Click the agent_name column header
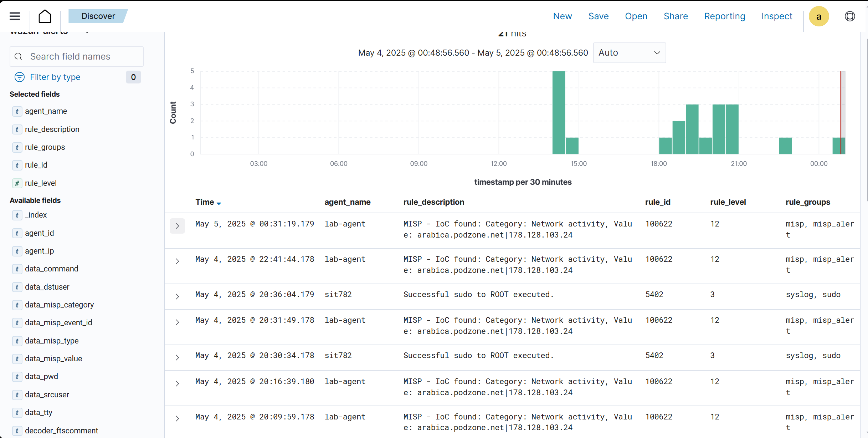 [347, 202]
